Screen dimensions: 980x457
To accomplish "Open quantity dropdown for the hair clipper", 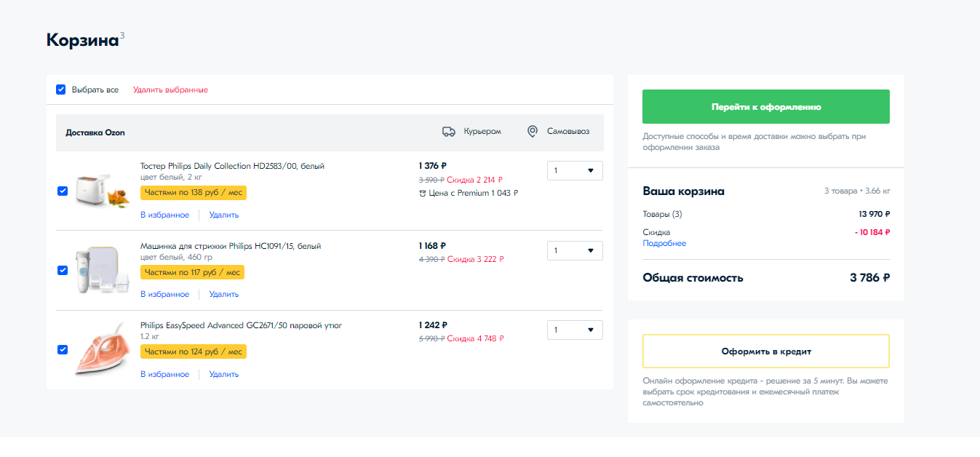I will (x=575, y=250).
